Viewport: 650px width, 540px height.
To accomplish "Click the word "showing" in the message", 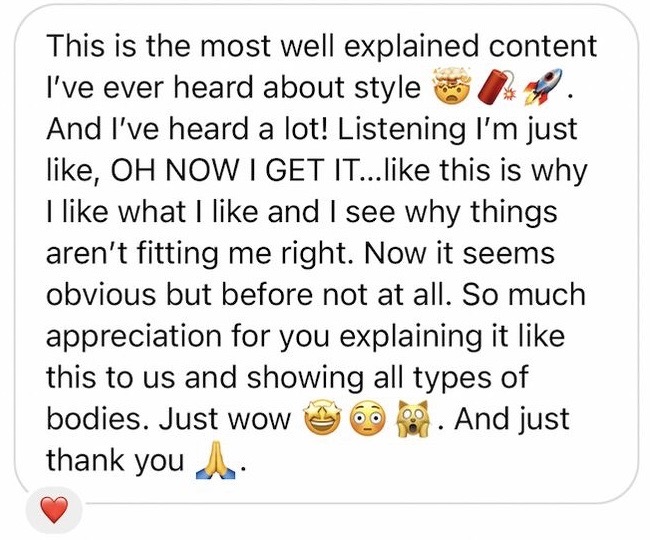I will [x=305, y=380].
